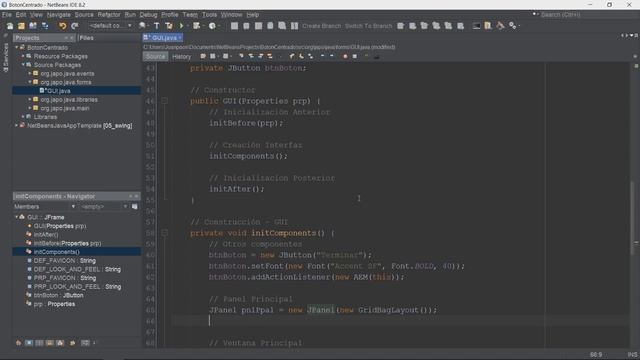Screen dimensions: 640x360
Task: Collapse the GUI JFrame node in Navigator
Action: [x=17, y=217]
